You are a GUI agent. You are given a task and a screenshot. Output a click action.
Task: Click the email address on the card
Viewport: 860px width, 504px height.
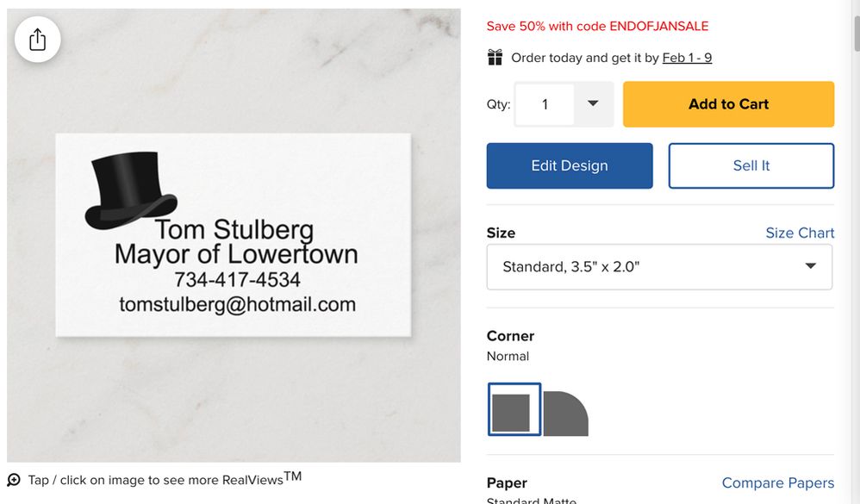click(237, 304)
